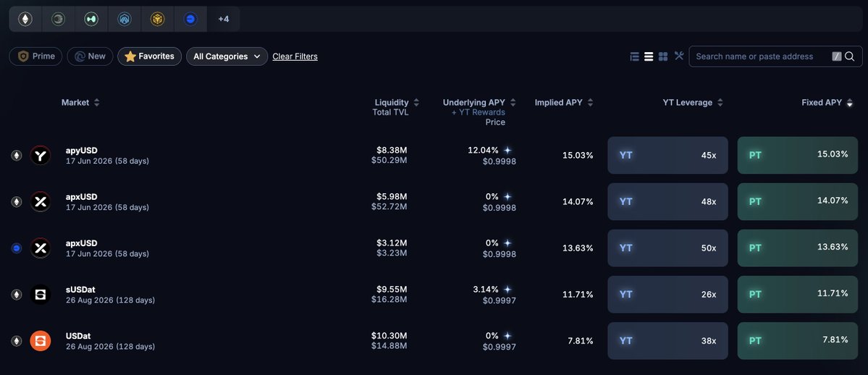Switch to grouped list view icon
868x375 pixels.
click(634, 56)
